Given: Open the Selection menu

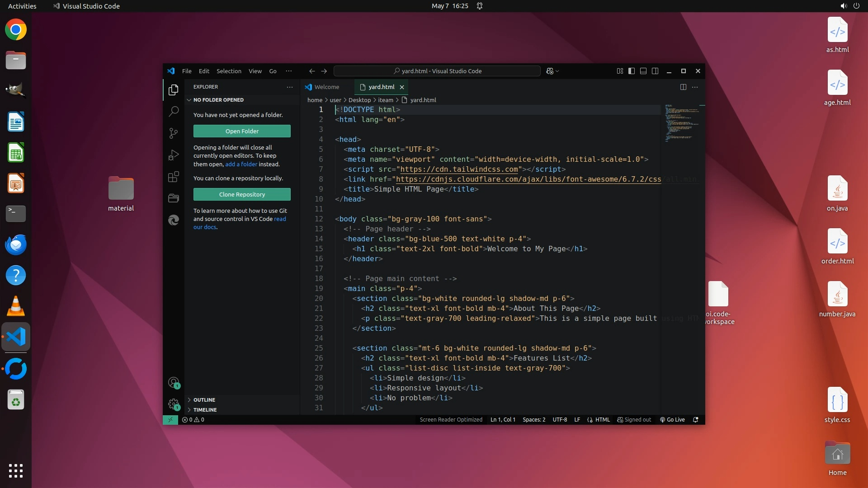Looking at the screenshot, I should [x=229, y=71].
